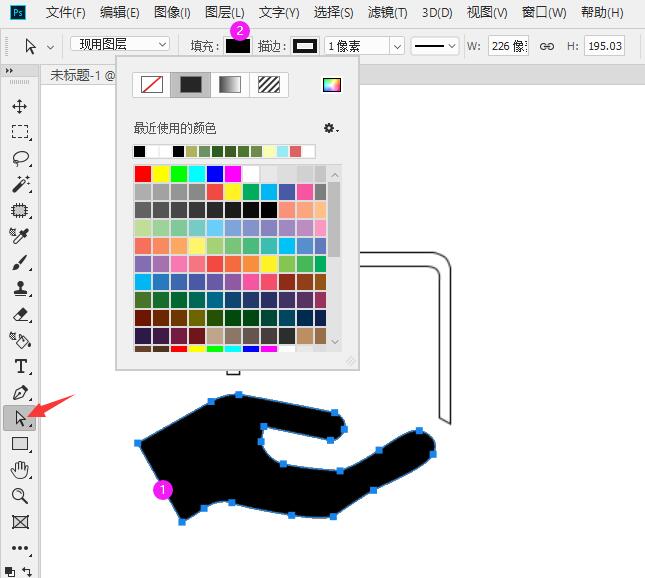Choose the Gradient fill option

click(230, 85)
